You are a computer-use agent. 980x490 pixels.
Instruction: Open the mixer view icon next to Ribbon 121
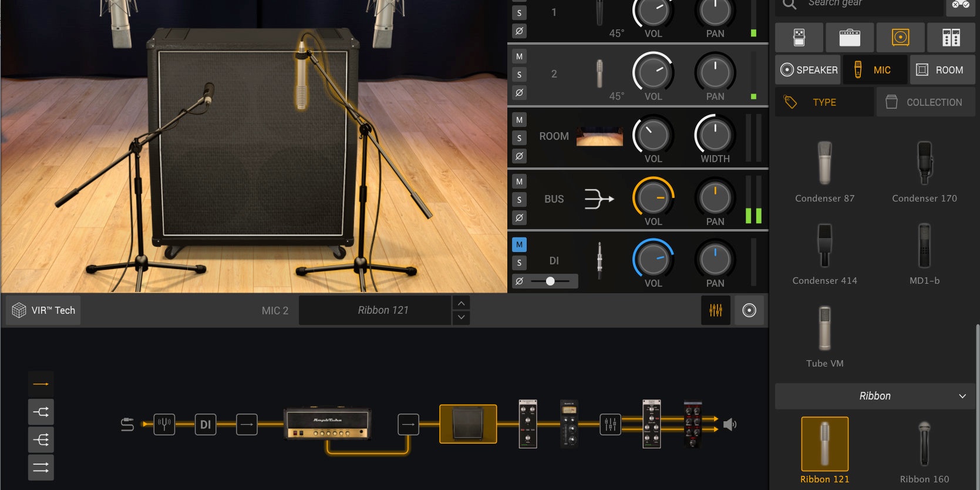coord(716,310)
